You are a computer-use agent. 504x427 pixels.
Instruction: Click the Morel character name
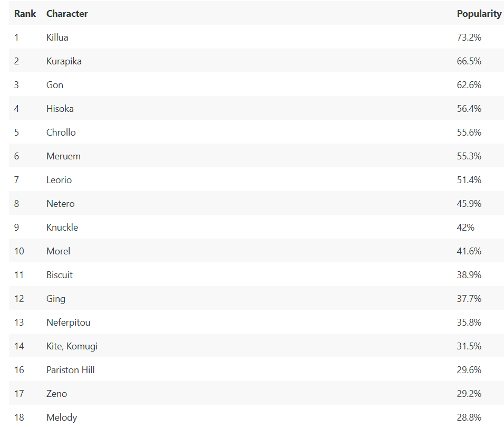58,251
